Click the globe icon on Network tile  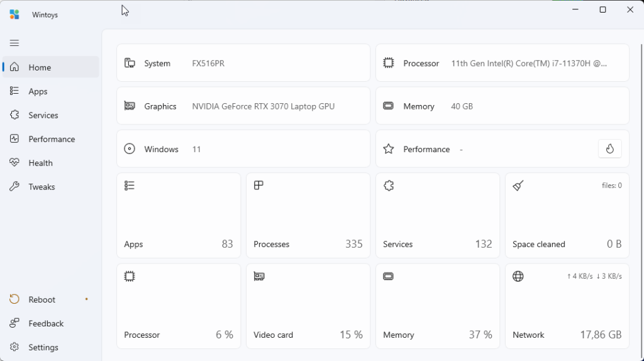coord(518,276)
